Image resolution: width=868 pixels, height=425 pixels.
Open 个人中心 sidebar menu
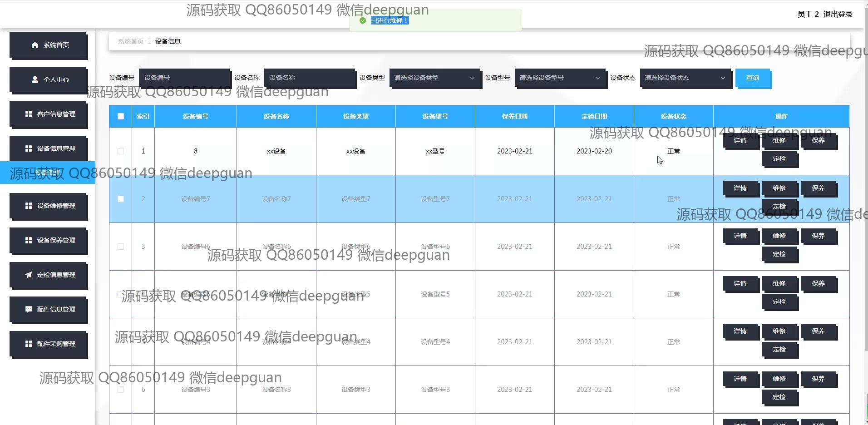pyautogui.click(x=49, y=80)
